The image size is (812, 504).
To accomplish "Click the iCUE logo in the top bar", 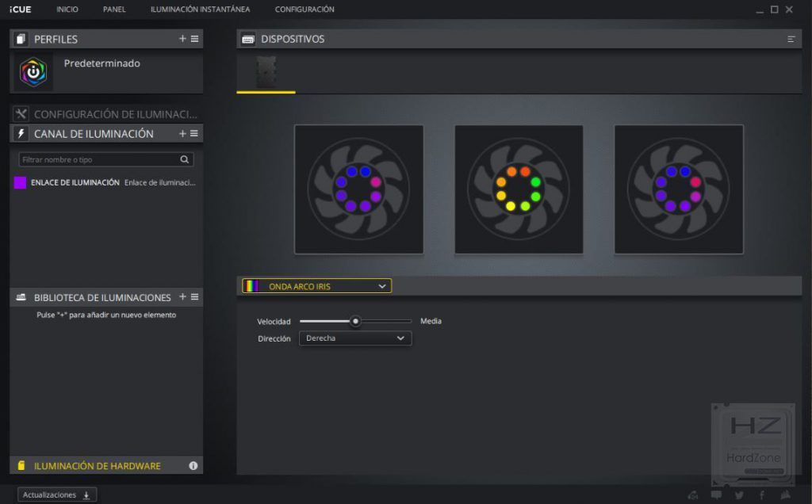I will point(20,10).
